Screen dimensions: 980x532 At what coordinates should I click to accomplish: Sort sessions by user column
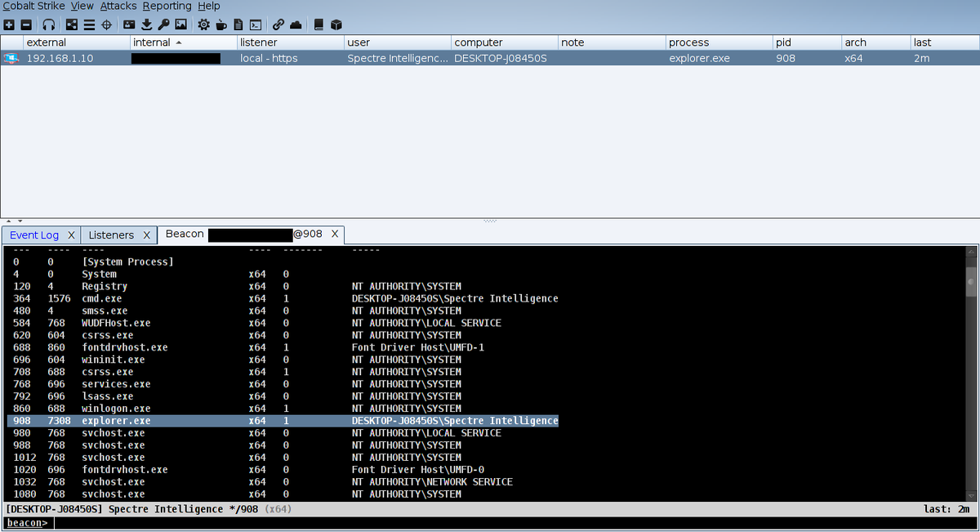398,42
